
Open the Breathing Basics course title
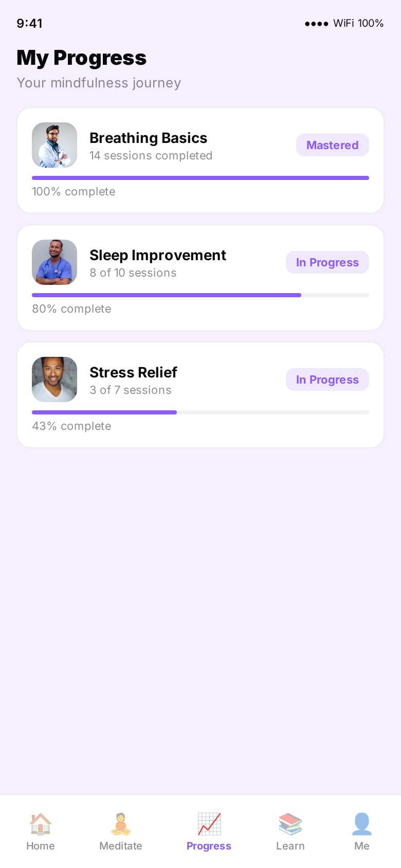[148, 138]
